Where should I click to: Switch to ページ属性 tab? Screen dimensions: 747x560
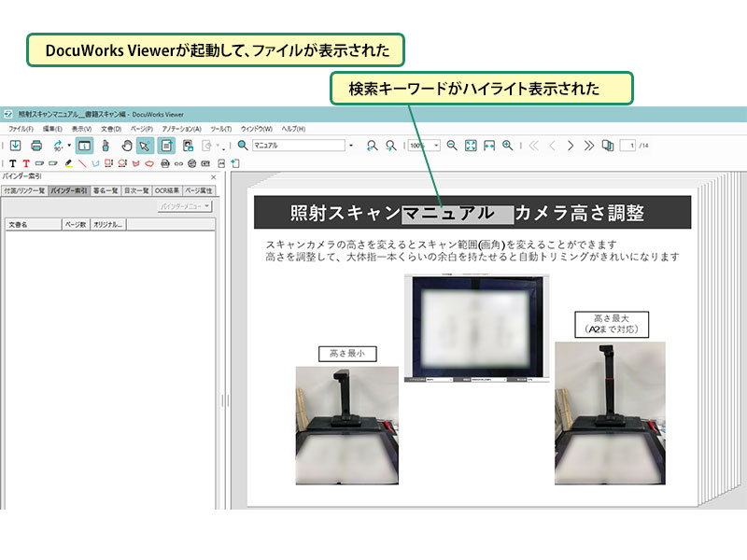(x=199, y=190)
